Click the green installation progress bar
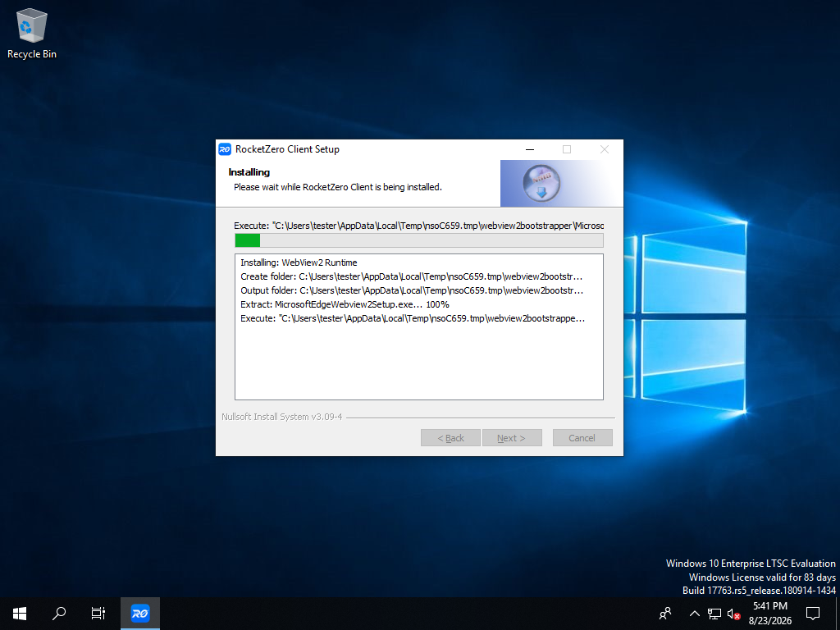Screen dimensions: 840x630 [x=419, y=240]
